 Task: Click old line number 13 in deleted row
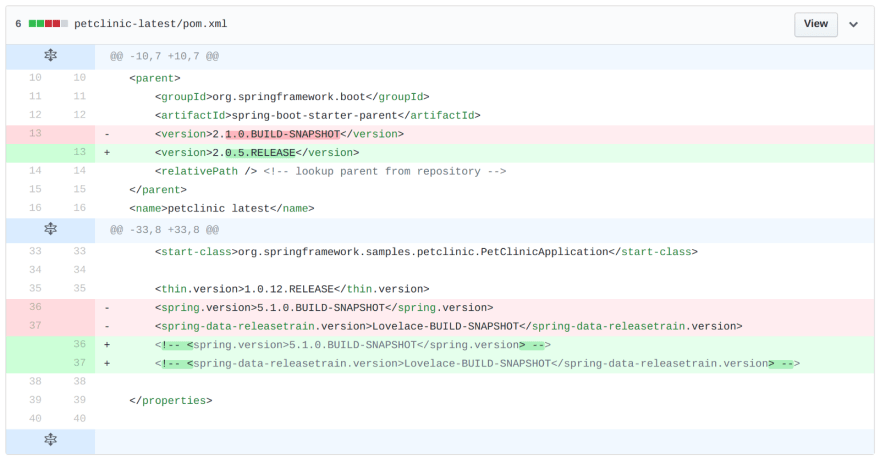pyautogui.click(x=35, y=133)
